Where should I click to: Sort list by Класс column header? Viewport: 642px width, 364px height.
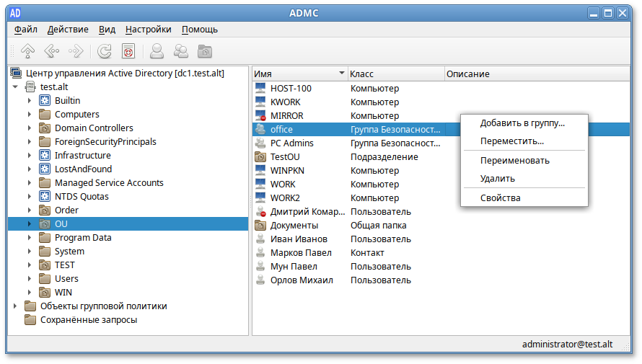395,74
